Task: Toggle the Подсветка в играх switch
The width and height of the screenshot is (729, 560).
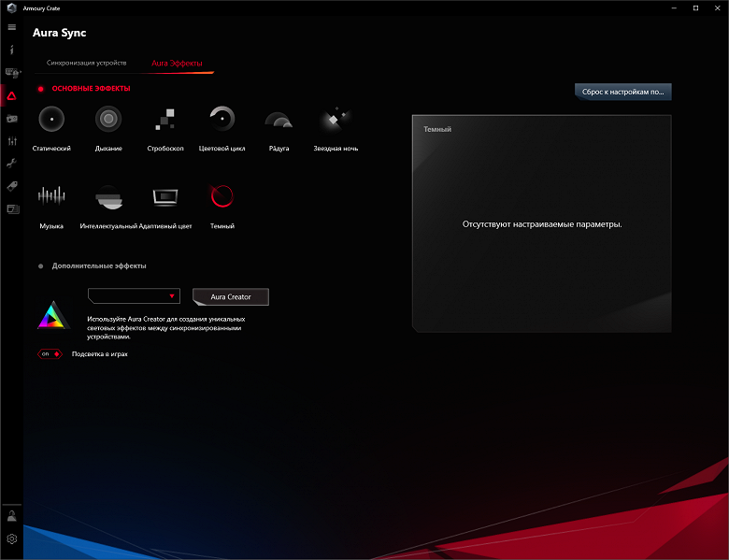Action: coord(50,354)
